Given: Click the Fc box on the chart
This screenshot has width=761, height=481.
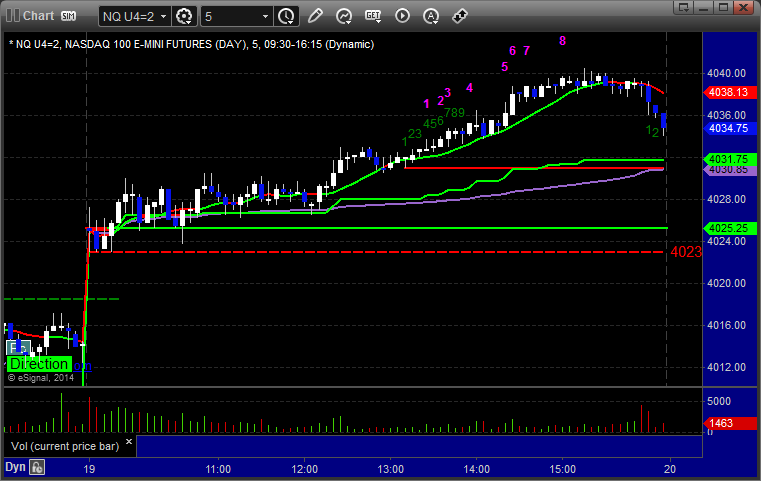Looking at the screenshot, I should tap(17, 348).
